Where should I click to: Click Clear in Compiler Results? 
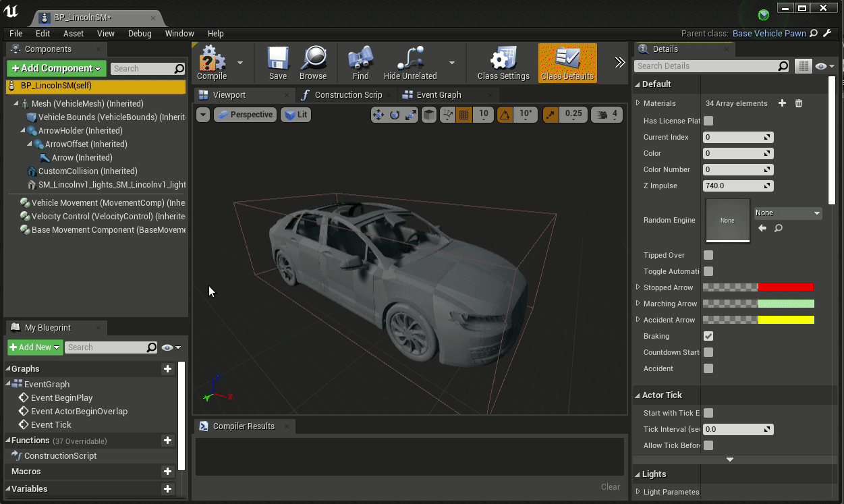tap(610, 486)
